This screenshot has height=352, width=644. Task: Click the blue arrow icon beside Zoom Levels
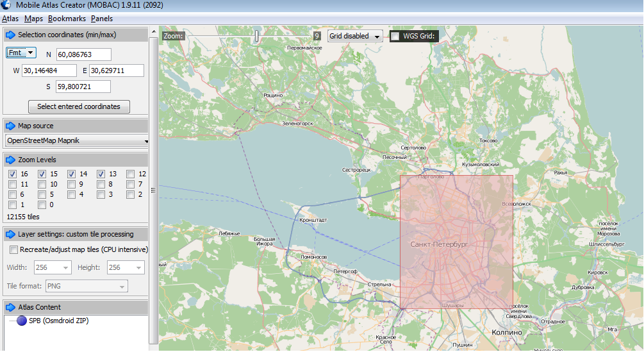[x=11, y=160]
